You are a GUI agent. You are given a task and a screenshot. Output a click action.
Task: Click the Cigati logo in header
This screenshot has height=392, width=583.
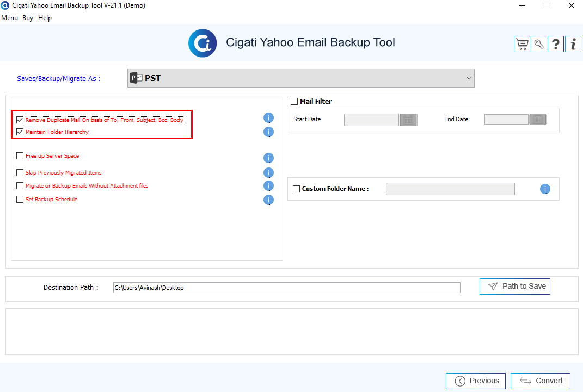tap(202, 43)
